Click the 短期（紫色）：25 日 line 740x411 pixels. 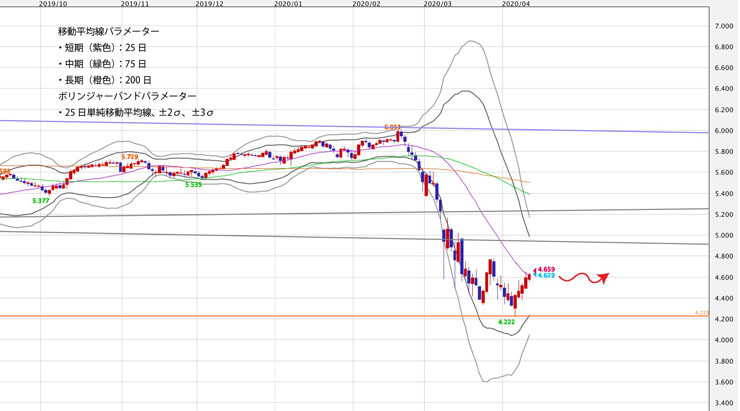point(102,48)
